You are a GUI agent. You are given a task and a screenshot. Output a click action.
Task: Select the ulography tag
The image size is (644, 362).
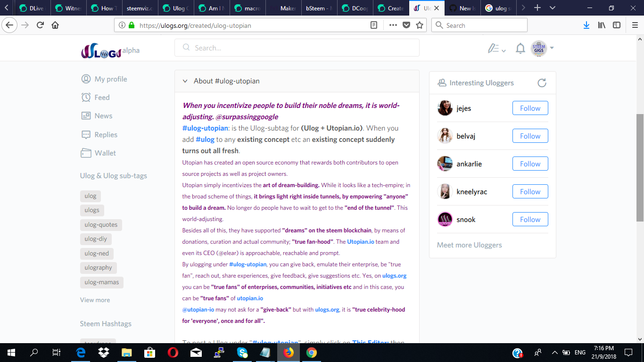pyautogui.click(x=99, y=268)
